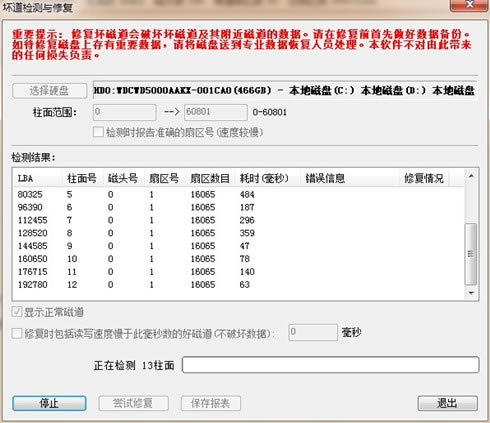Click the starting cylinder input field
The width and height of the screenshot is (490, 423).
click(x=124, y=112)
